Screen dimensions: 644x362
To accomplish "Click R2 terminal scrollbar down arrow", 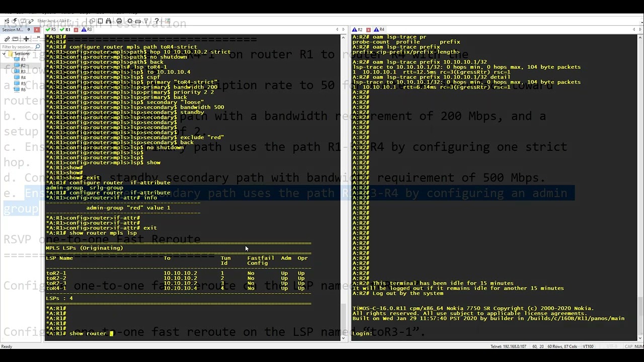I will point(640,337).
